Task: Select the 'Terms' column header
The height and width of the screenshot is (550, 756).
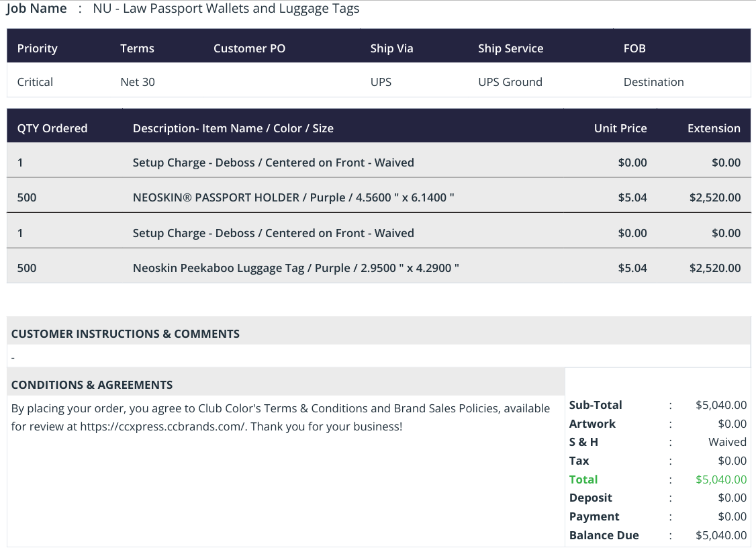Action: (x=138, y=48)
